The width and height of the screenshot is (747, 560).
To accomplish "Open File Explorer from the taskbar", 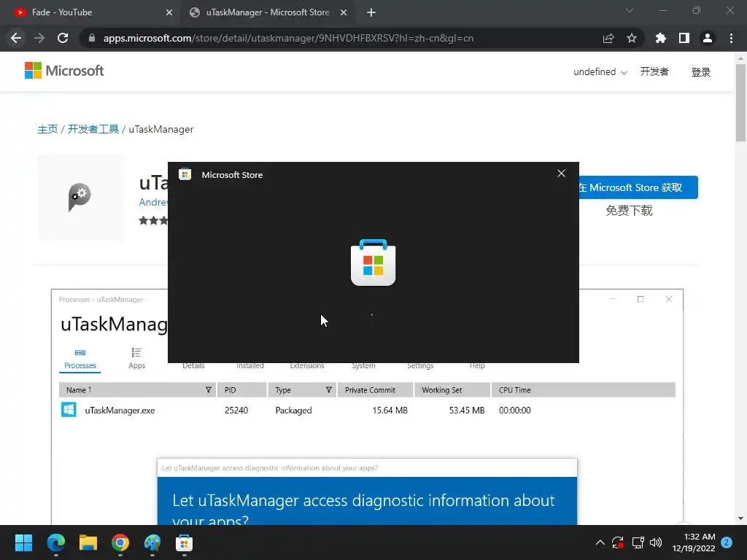I will pos(88,542).
